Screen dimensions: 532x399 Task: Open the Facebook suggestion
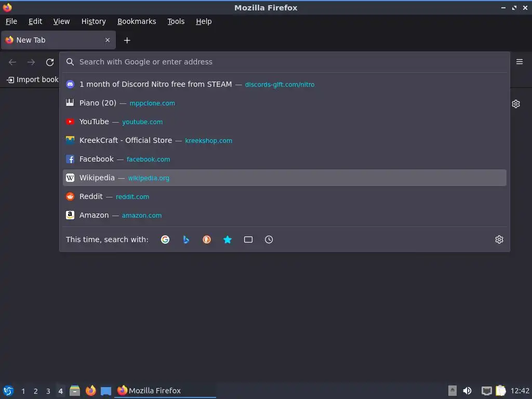coord(285,159)
